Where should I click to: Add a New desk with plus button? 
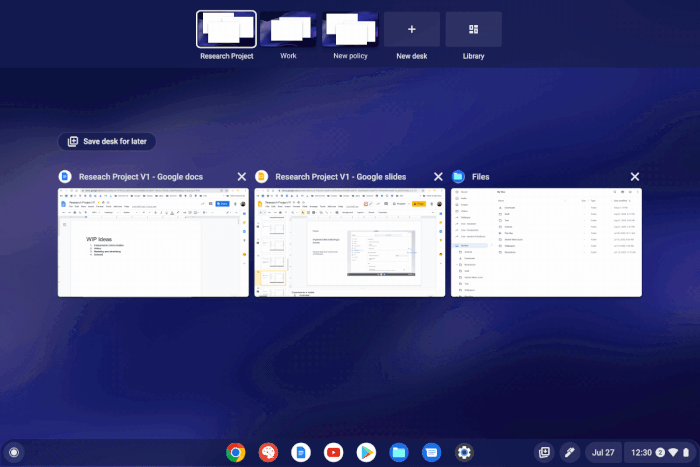pyautogui.click(x=412, y=29)
